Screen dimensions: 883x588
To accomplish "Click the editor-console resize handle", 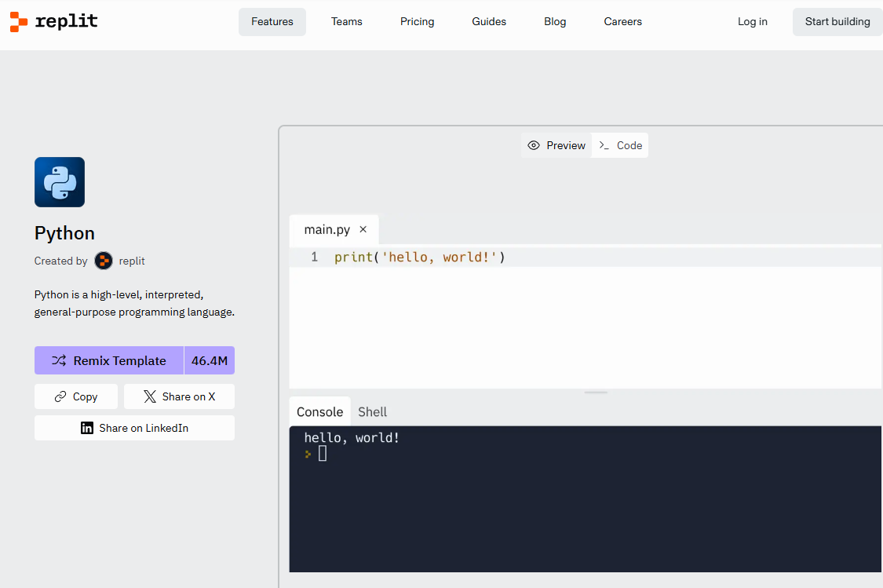I will click(596, 392).
